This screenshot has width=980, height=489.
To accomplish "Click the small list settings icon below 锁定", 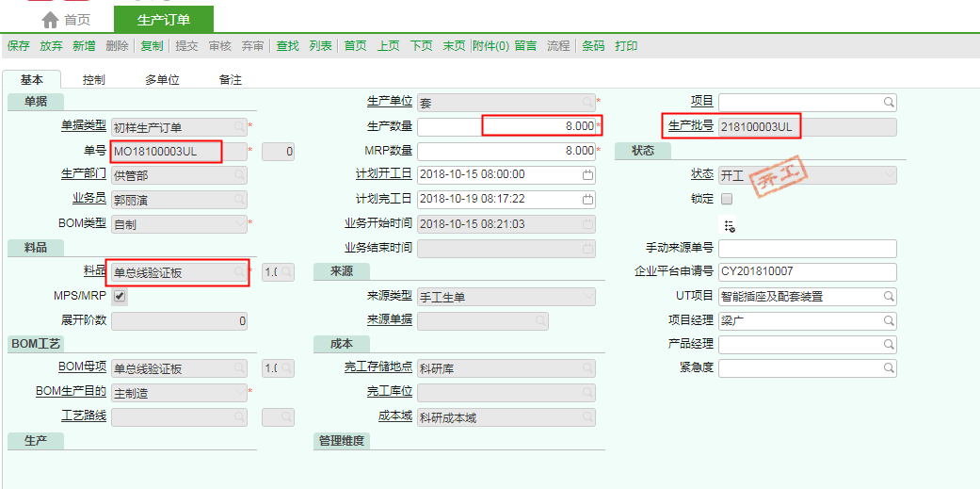I will pos(729,225).
